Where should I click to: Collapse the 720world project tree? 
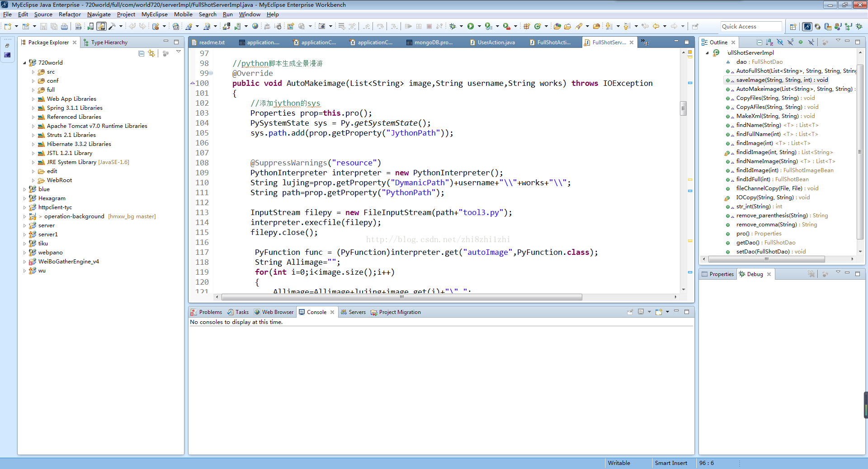(x=25, y=63)
